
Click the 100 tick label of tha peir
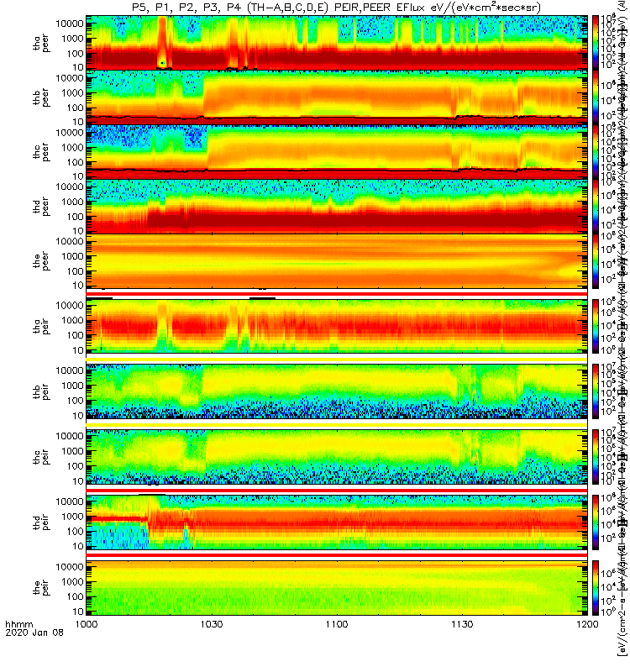click(x=75, y=335)
